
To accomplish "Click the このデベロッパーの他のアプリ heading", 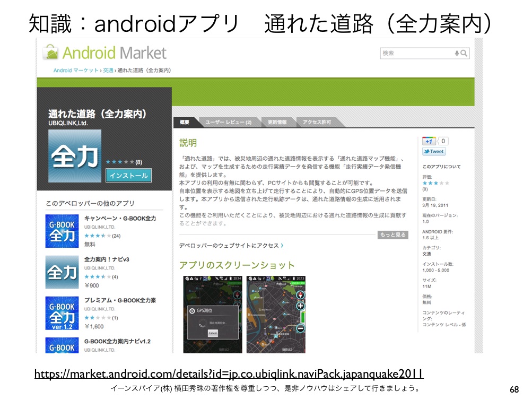I will tap(90, 203).
